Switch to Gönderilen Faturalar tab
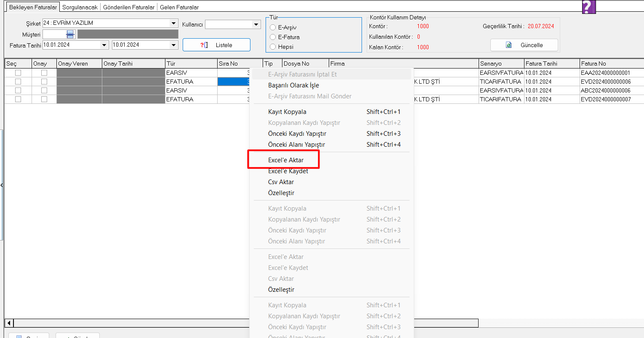 (129, 7)
